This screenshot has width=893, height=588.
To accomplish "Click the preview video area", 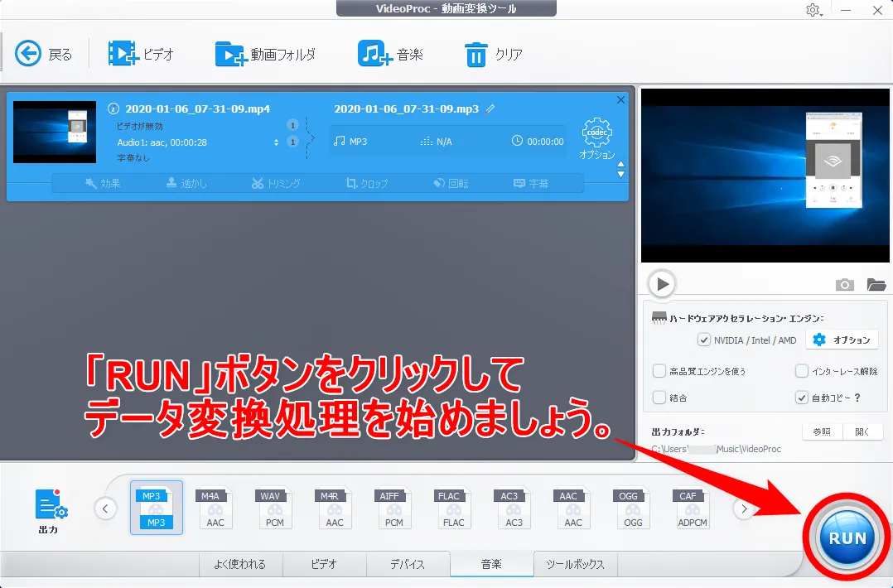I will (765, 176).
